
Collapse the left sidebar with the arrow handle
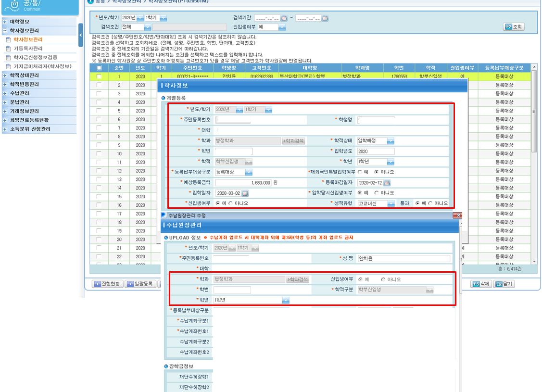tap(80, 35)
